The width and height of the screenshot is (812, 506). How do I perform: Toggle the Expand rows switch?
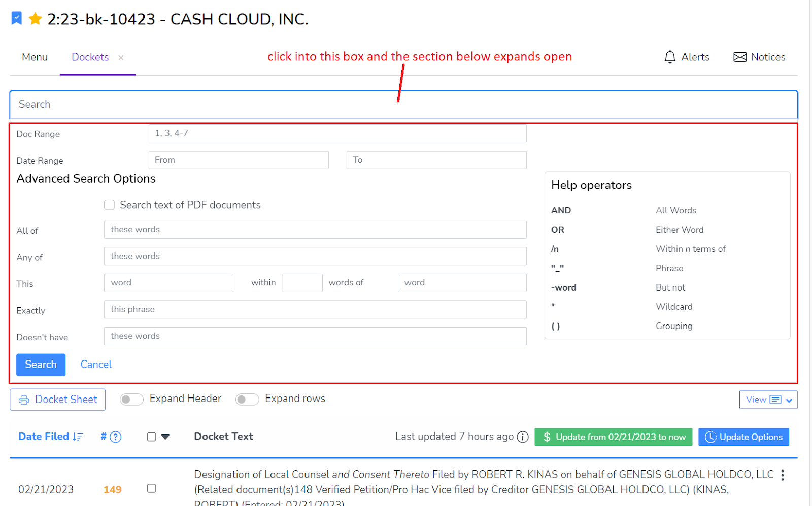247,400
